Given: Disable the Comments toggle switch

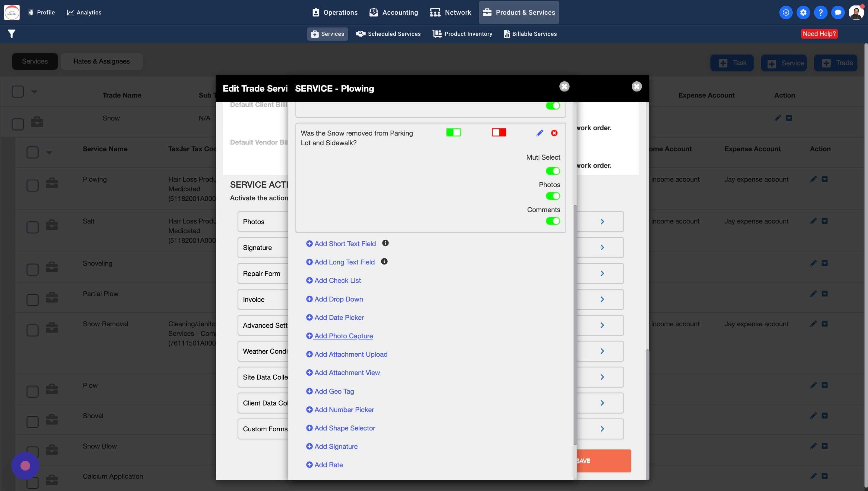Looking at the screenshot, I should coord(552,221).
